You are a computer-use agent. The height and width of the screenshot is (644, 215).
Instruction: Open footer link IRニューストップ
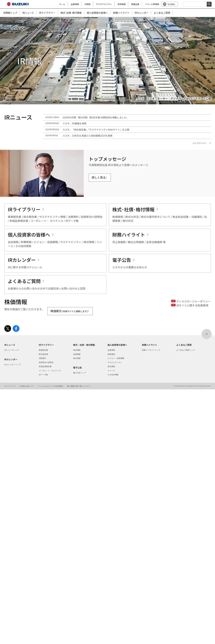tap(12, 350)
